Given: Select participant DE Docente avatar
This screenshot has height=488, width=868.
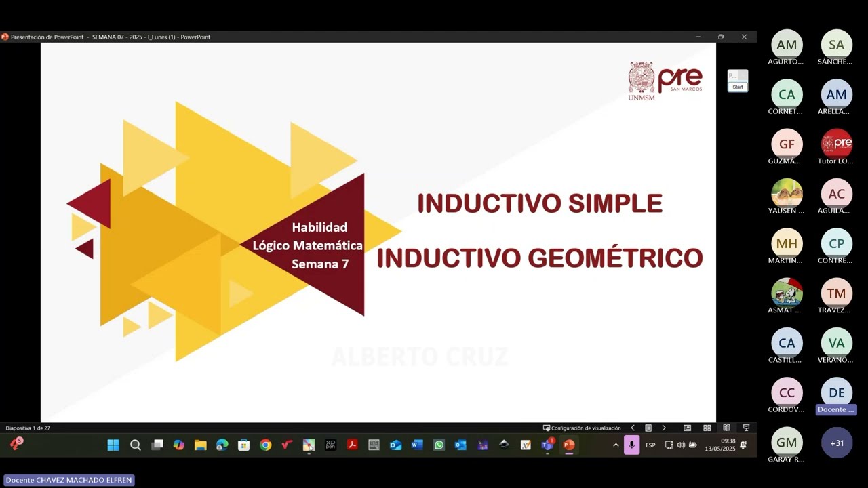Looking at the screenshot, I should click(836, 392).
